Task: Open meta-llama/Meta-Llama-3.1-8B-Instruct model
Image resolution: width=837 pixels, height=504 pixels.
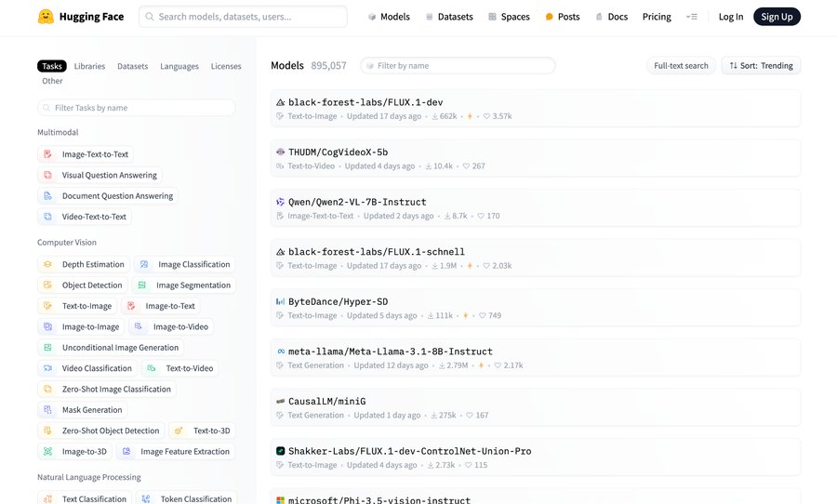Action: point(536,358)
